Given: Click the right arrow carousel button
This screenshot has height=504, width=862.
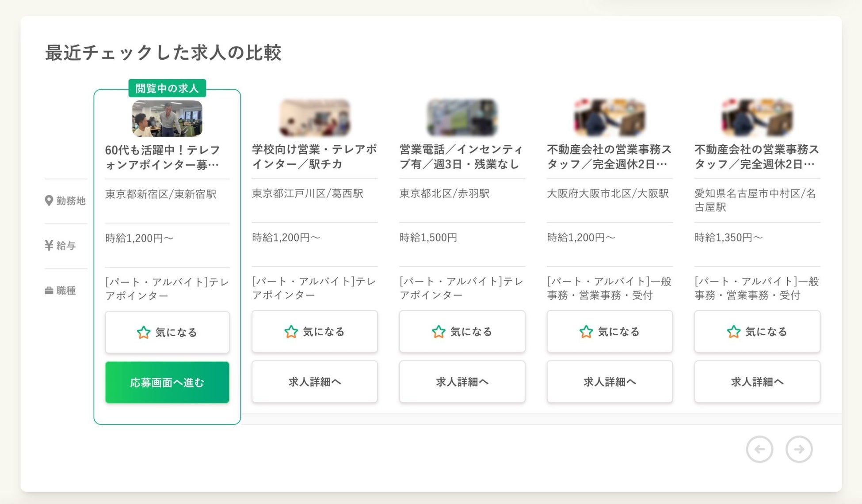Looking at the screenshot, I should coord(799,449).
